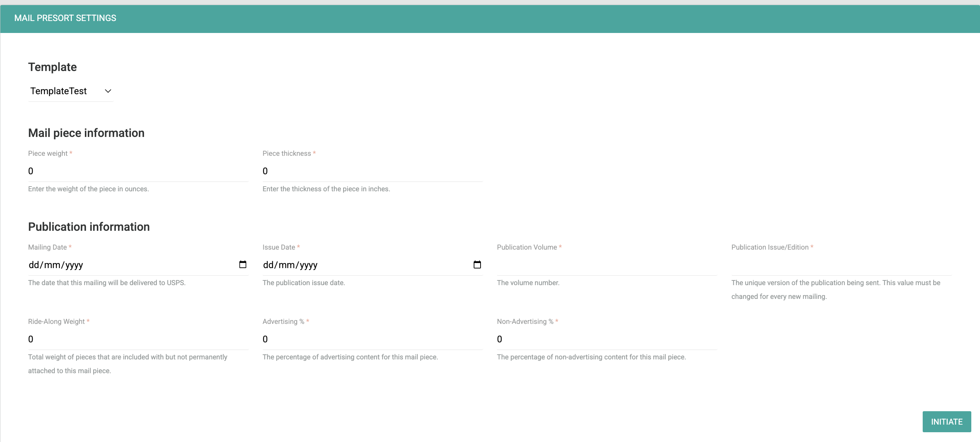980x442 pixels.
Task: Click the Mail piece information heading
Action: coord(86,133)
